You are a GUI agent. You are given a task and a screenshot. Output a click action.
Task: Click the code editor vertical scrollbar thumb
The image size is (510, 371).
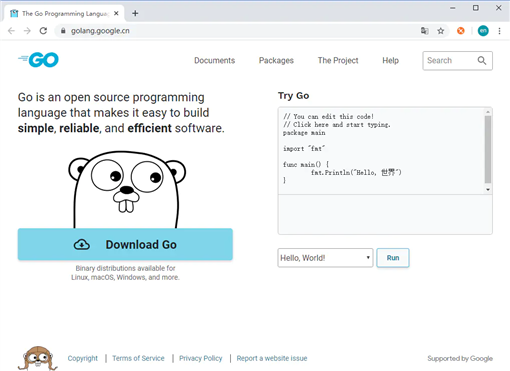click(x=488, y=150)
